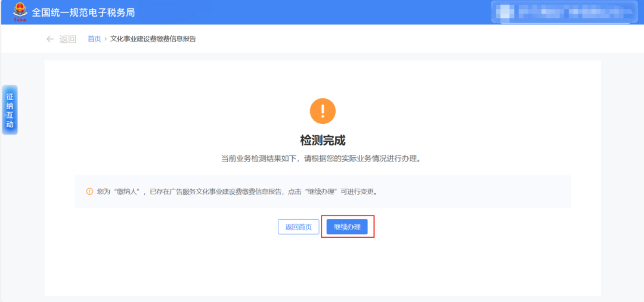Select the 返回 text label

point(68,39)
